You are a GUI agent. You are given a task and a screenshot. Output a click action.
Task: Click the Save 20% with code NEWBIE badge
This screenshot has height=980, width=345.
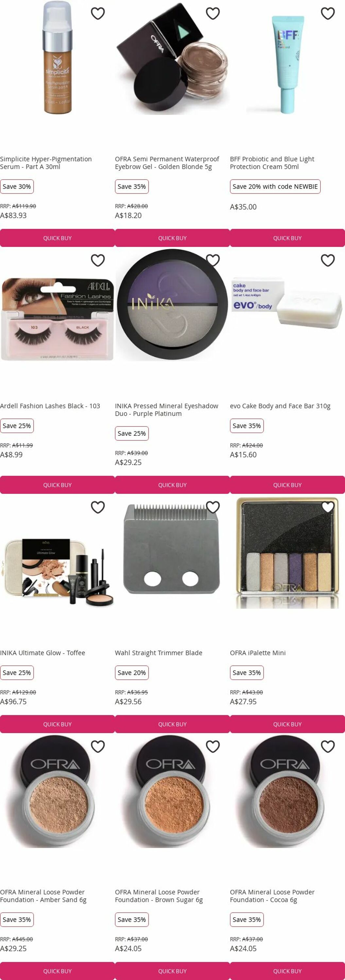pyautogui.click(x=275, y=187)
